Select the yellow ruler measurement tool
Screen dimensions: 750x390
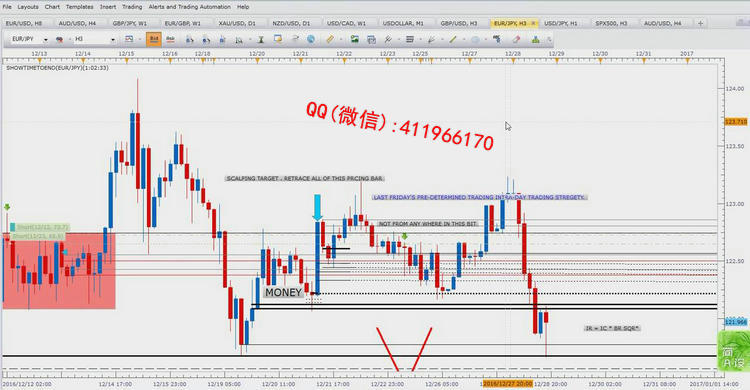click(x=330, y=39)
